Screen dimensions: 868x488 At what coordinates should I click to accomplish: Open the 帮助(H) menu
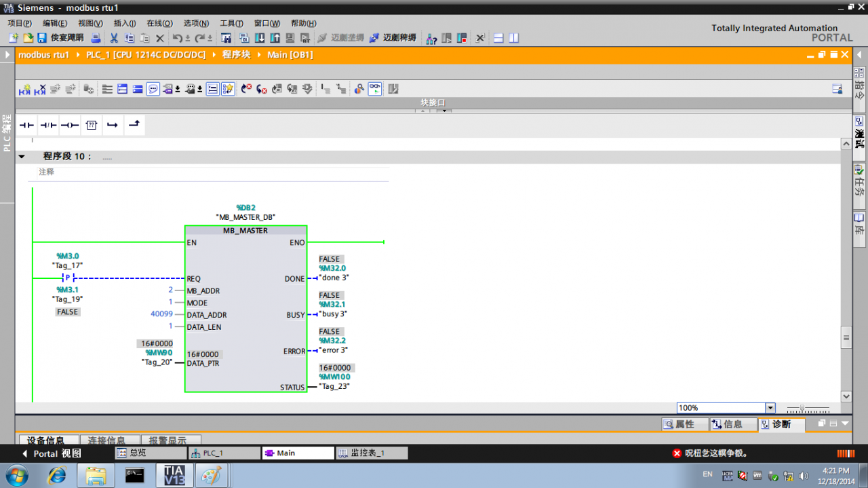[303, 23]
